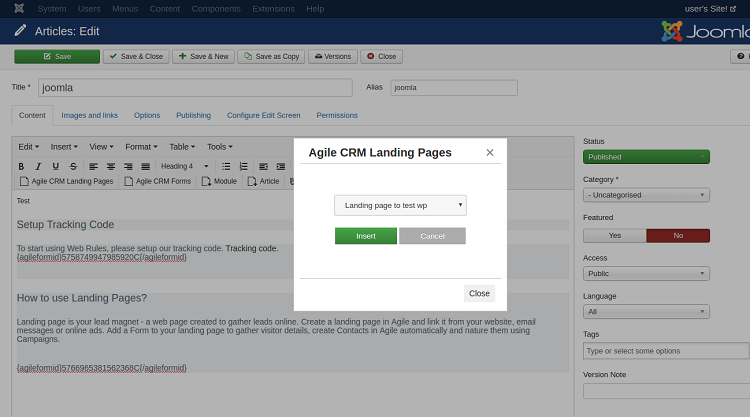Click Cancel button in dialog
Viewport: 750px width, 417px height.
click(x=432, y=236)
